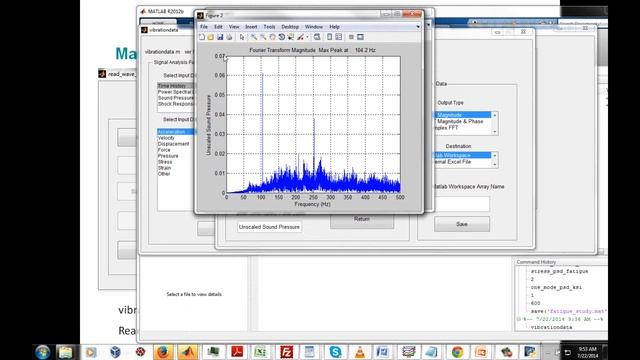Open MATLAB from the taskbar
Viewport: 640px width, 360px height.
(x=187, y=352)
